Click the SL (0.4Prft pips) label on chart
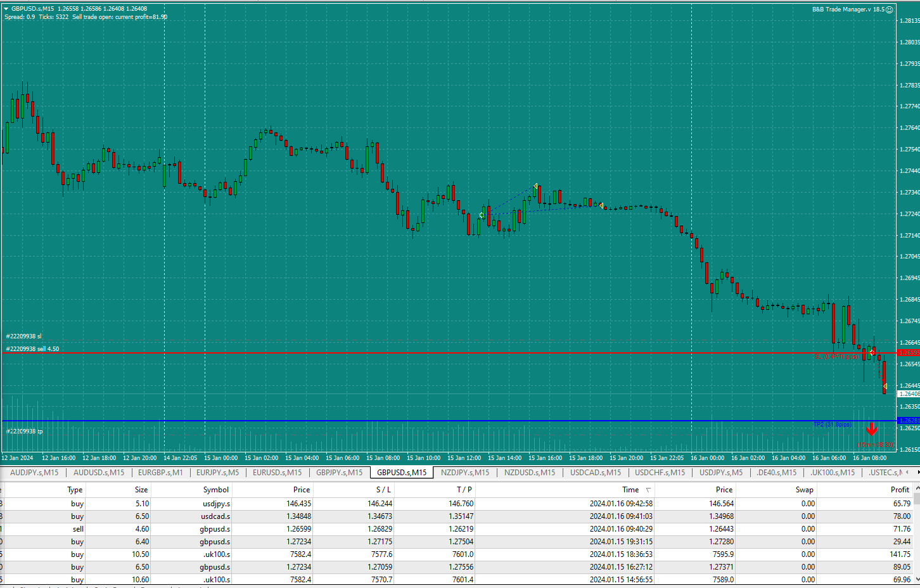The width and height of the screenshot is (920, 588). 837,357
